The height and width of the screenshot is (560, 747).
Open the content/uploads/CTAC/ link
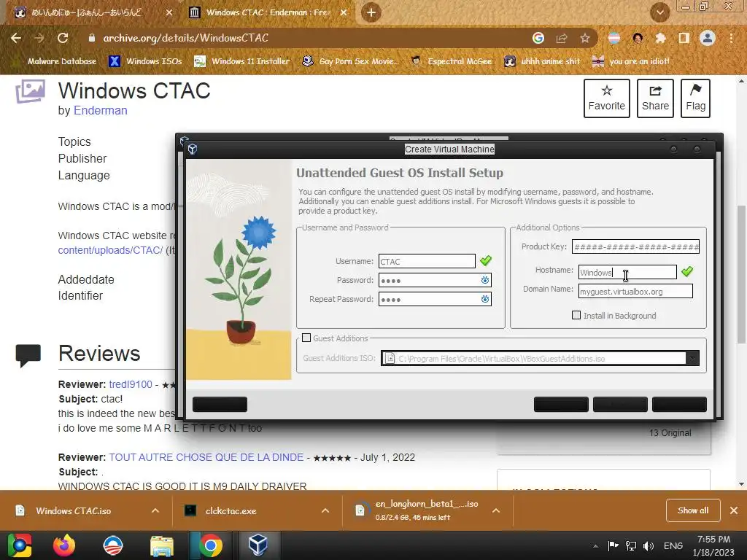click(x=110, y=250)
